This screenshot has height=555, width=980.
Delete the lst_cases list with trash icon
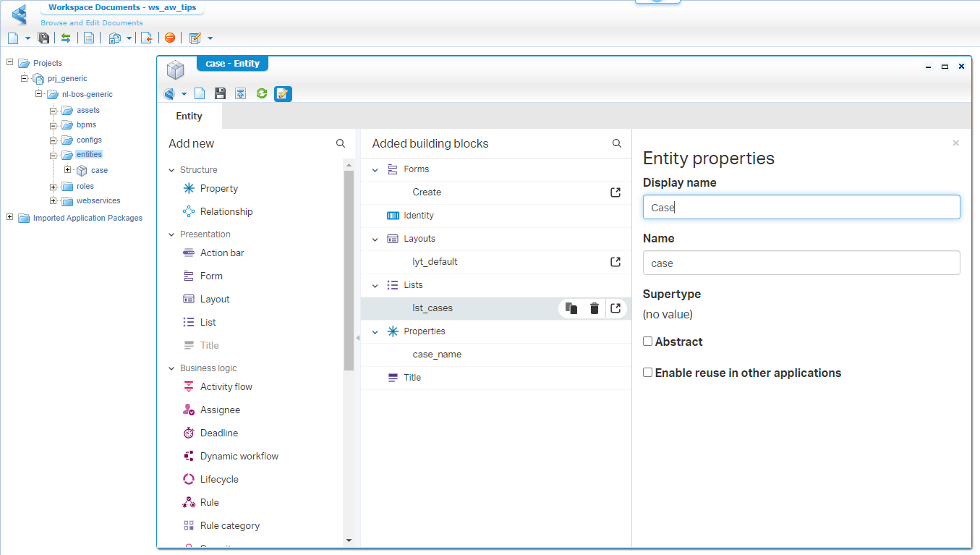(594, 308)
